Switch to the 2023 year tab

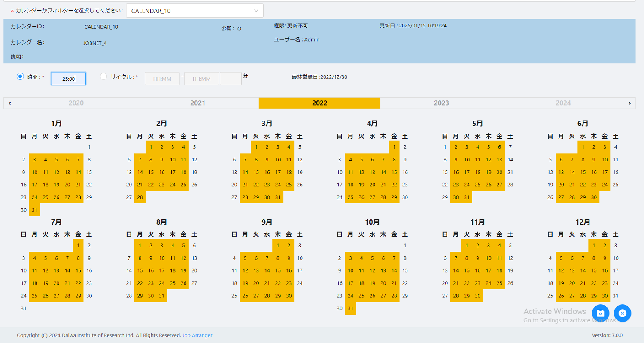[441, 103]
